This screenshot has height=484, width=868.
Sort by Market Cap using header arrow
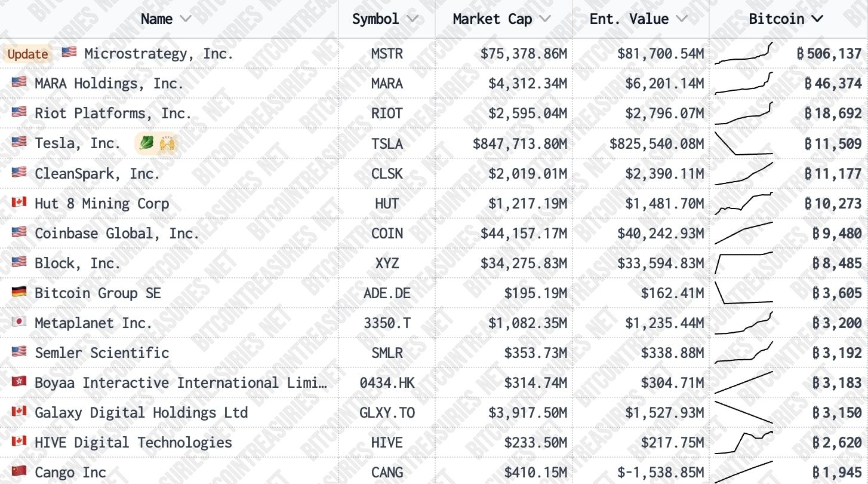coord(544,19)
